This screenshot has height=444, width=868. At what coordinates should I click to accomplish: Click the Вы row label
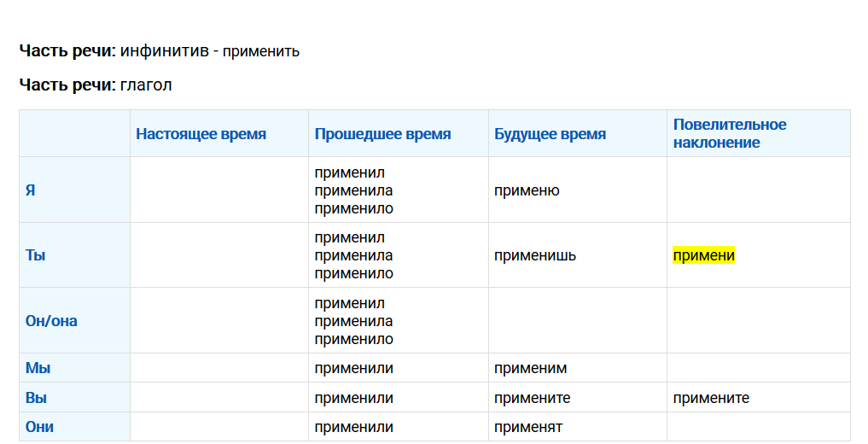pyautogui.click(x=36, y=398)
